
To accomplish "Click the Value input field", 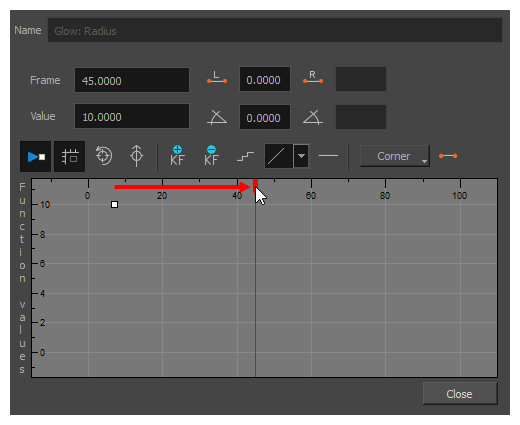I will [x=132, y=116].
